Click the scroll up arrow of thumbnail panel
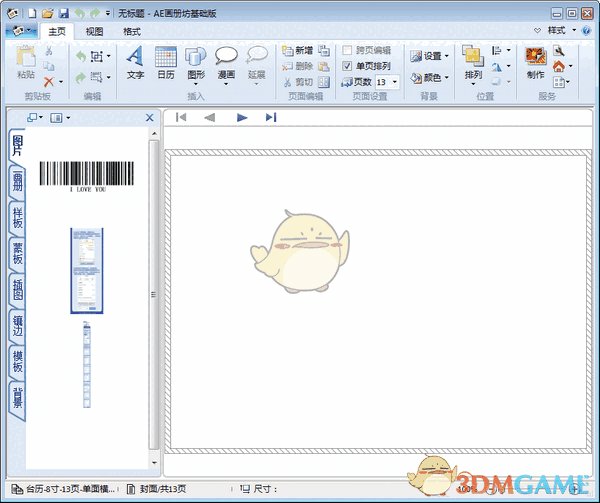 tap(154, 133)
